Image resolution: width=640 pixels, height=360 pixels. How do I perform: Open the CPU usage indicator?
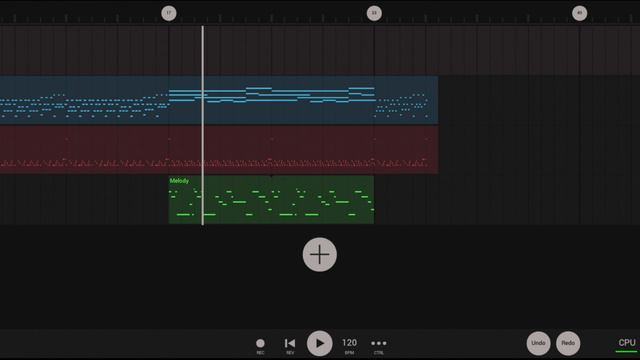pos(627,344)
